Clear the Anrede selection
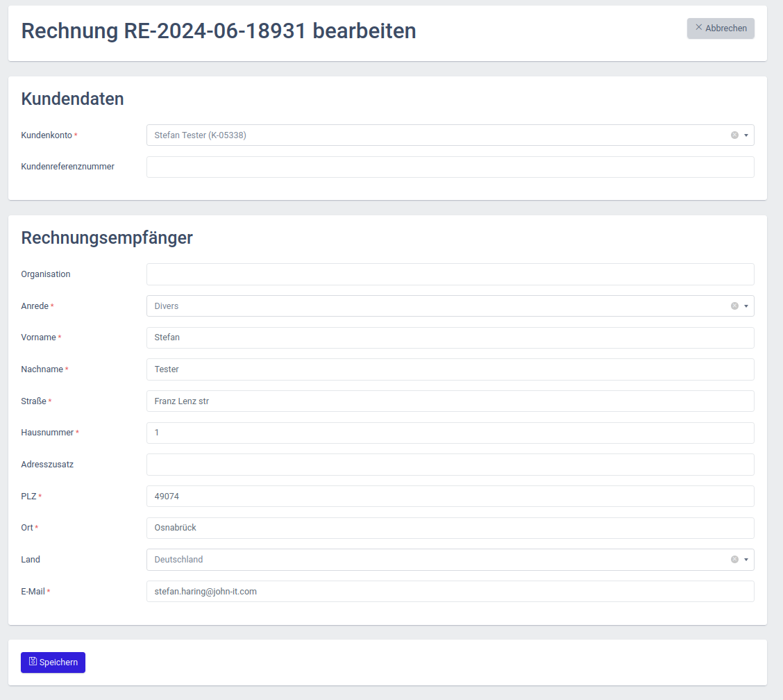Image resolution: width=783 pixels, height=700 pixels. [x=734, y=306]
